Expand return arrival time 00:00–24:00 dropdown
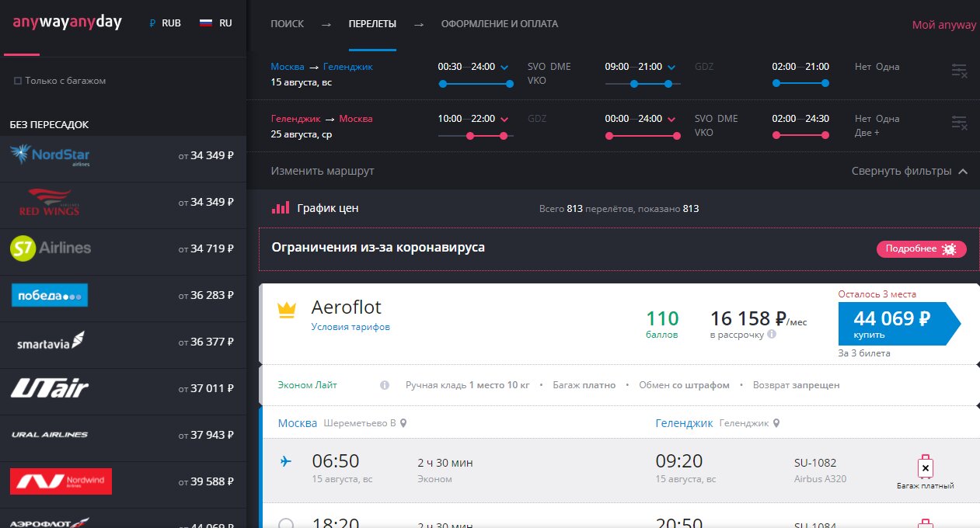 coord(671,120)
